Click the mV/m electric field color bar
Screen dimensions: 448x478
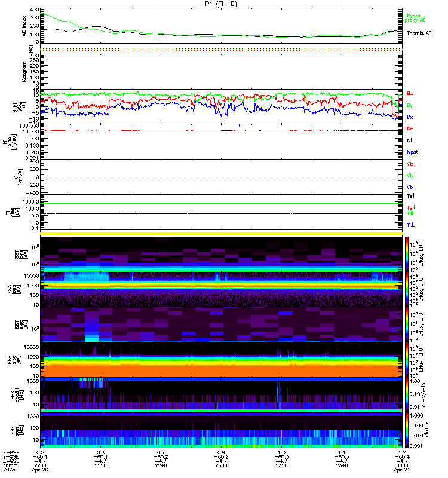click(407, 395)
